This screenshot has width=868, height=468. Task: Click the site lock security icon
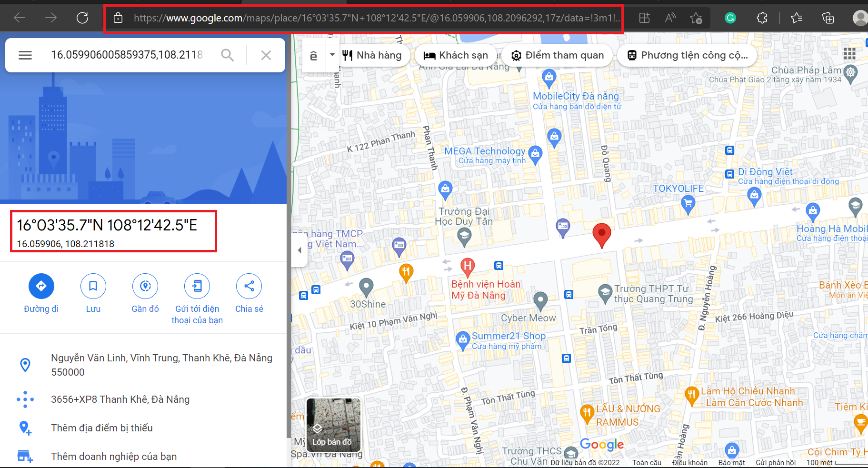[118, 18]
